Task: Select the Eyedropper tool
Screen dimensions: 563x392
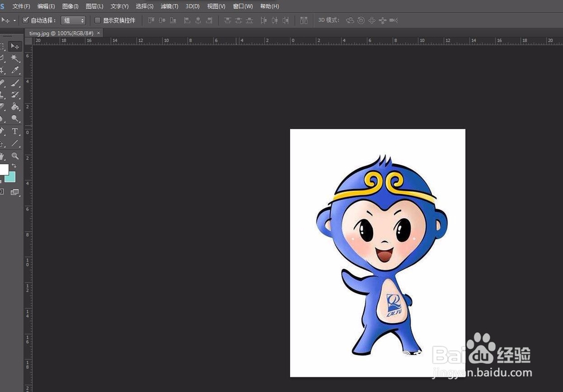Action: click(x=15, y=70)
